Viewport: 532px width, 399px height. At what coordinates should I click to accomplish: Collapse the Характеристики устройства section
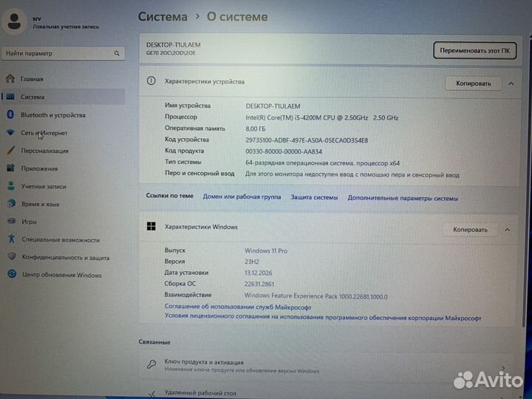tap(511, 83)
